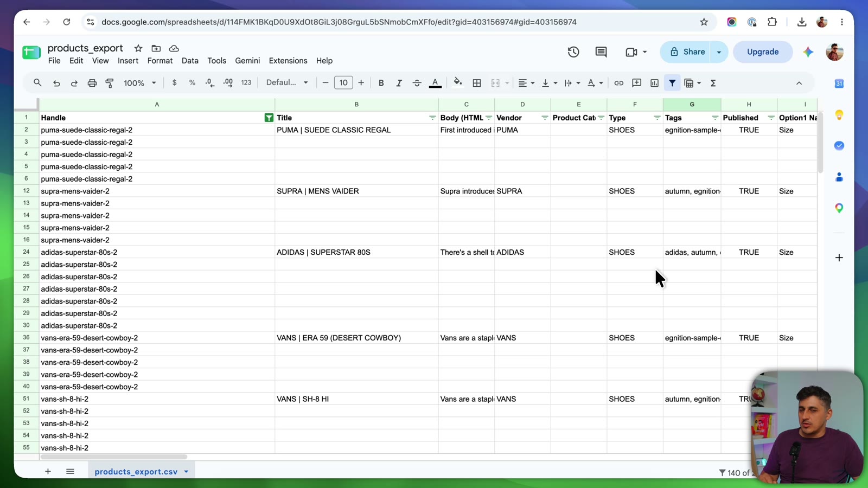Decrease font size with minus
Screen dimensions: 868x488
click(x=325, y=83)
